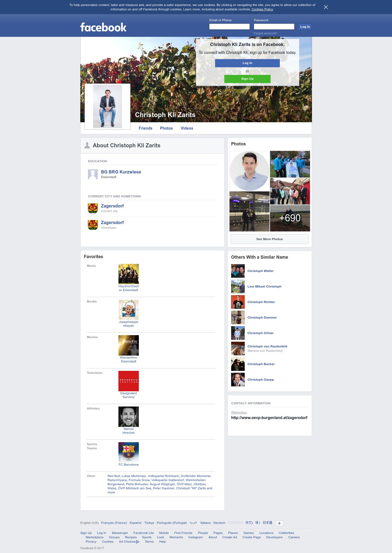The height and width of the screenshot is (553, 392).
Task: Open Christoph Kli Zarits profile picture
Action: (x=108, y=106)
